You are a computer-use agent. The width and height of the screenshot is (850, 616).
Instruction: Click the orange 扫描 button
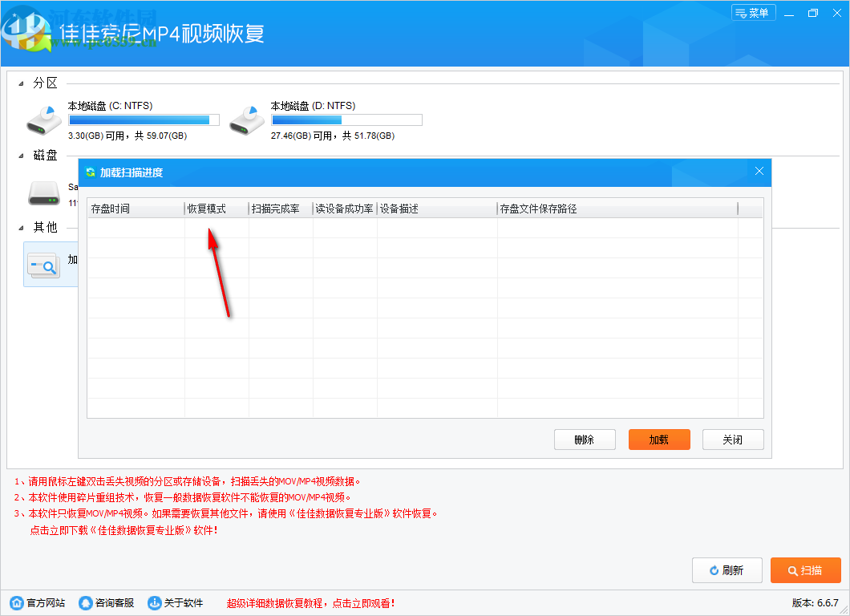tap(806, 570)
